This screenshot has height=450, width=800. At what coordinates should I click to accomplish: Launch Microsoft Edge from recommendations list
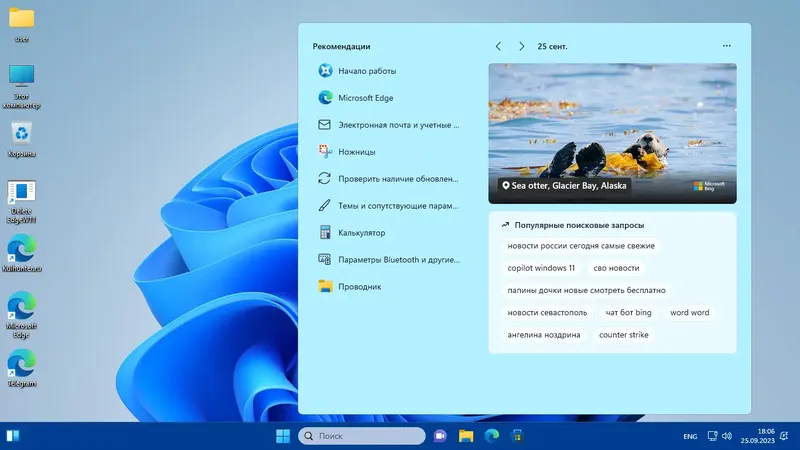pyautogui.click(x=388, y=98)
